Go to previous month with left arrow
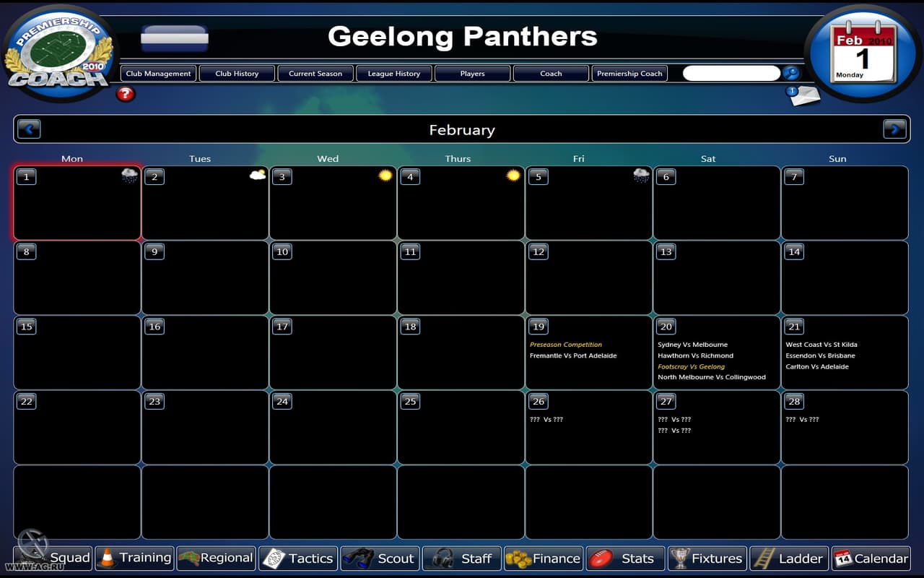This screenshot has height=578, width=924. point(30,129)
